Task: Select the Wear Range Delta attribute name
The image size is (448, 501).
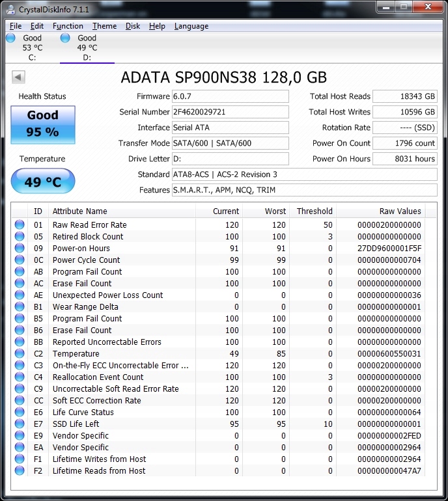Action: click(85, 306)
